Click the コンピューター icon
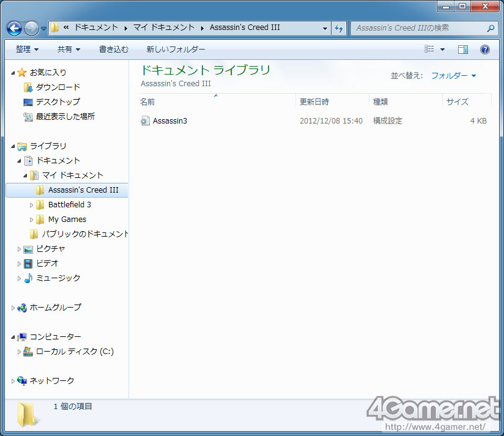Screen dimensions: 504x436 pos(22,337)
